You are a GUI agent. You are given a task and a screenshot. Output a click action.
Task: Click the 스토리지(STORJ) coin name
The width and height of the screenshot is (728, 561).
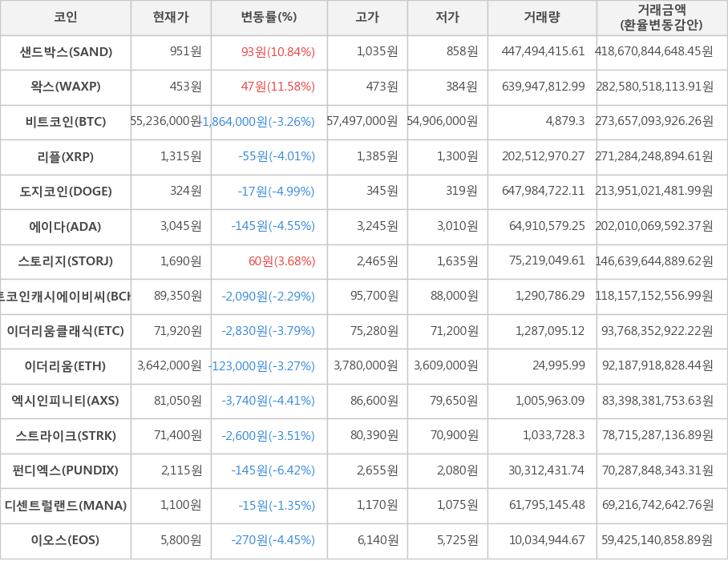pos(66,261)
